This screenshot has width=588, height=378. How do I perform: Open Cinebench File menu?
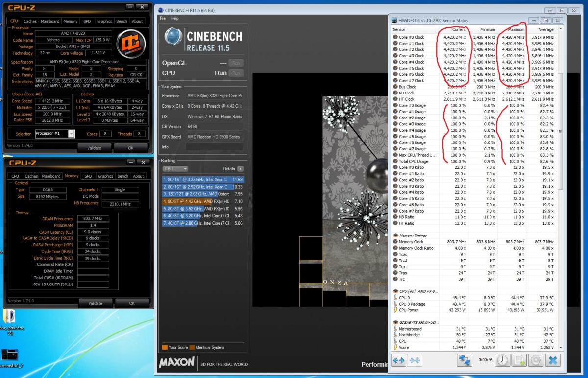[x=163, y=18]
